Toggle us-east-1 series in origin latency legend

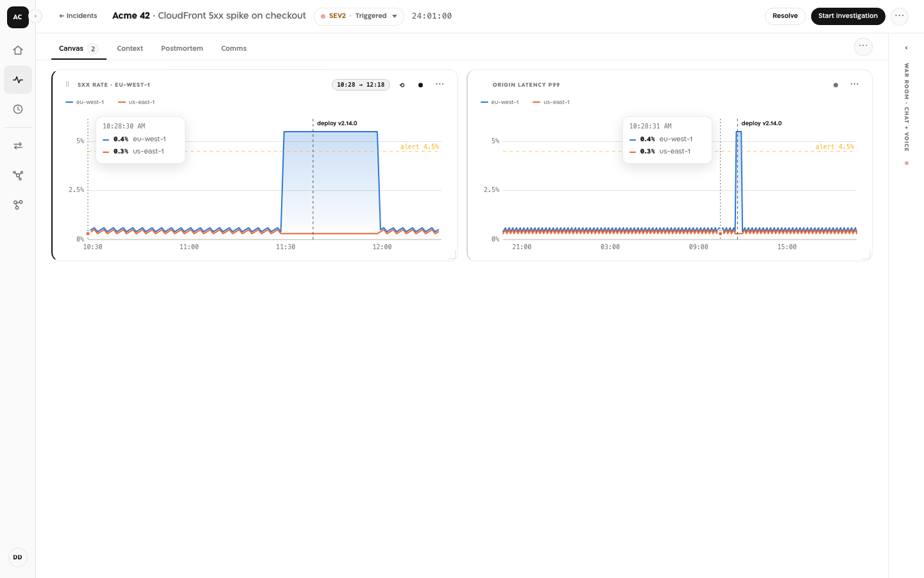pos(551,102)
